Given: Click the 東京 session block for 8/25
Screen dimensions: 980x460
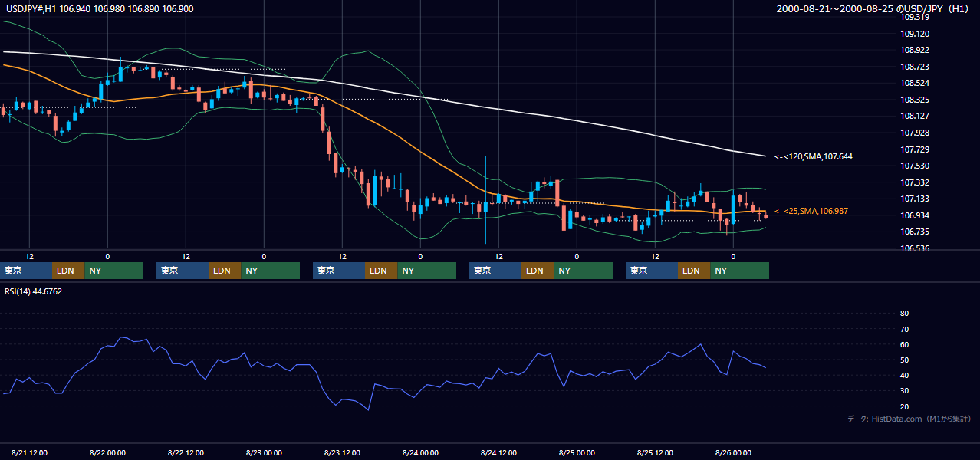Looking at the screenshot, I should [652, 271].
